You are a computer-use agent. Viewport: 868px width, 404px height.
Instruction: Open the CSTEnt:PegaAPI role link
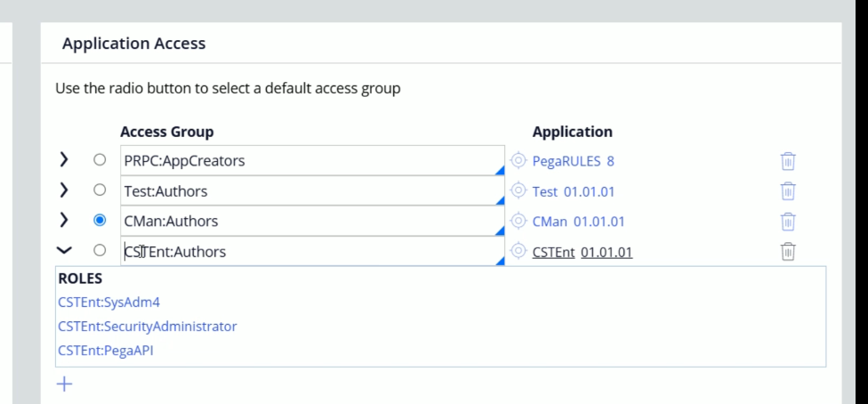[106, 351]
